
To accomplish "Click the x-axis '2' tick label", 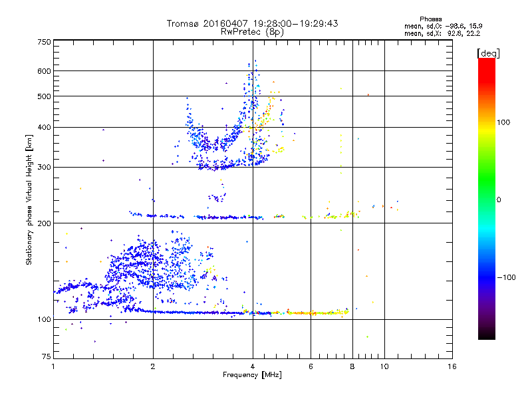I will 153,366.
